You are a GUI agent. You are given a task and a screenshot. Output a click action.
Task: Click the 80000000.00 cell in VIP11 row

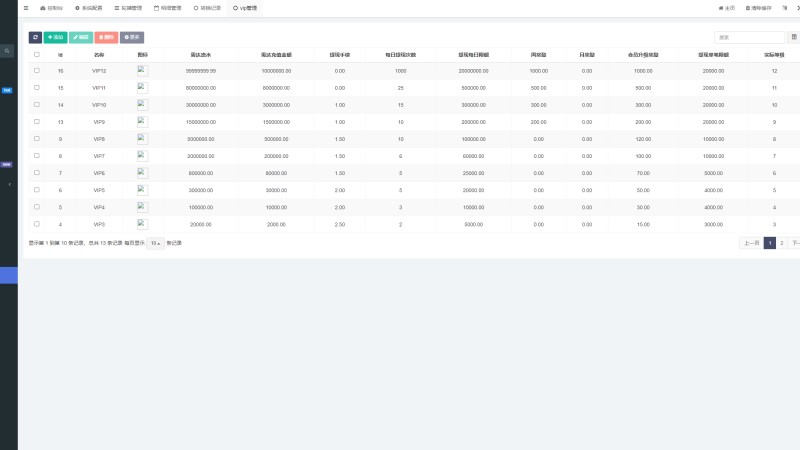point(201,88)
